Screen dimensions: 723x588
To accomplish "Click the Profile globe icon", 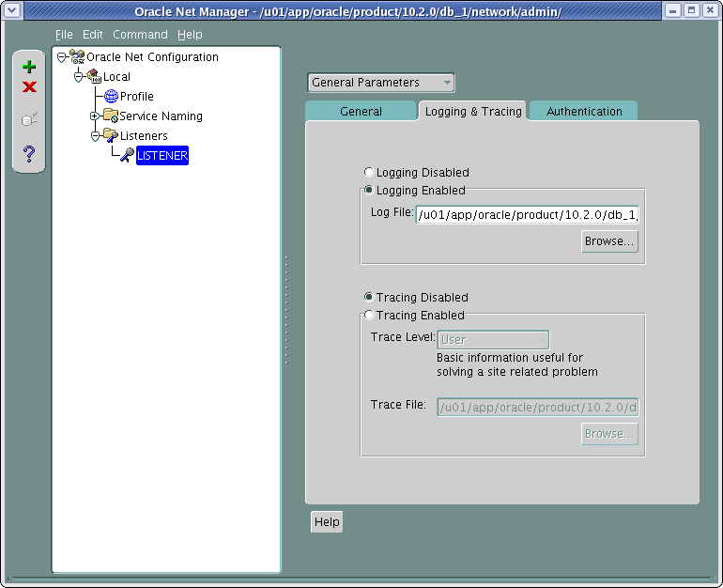I will coord(111,97).
